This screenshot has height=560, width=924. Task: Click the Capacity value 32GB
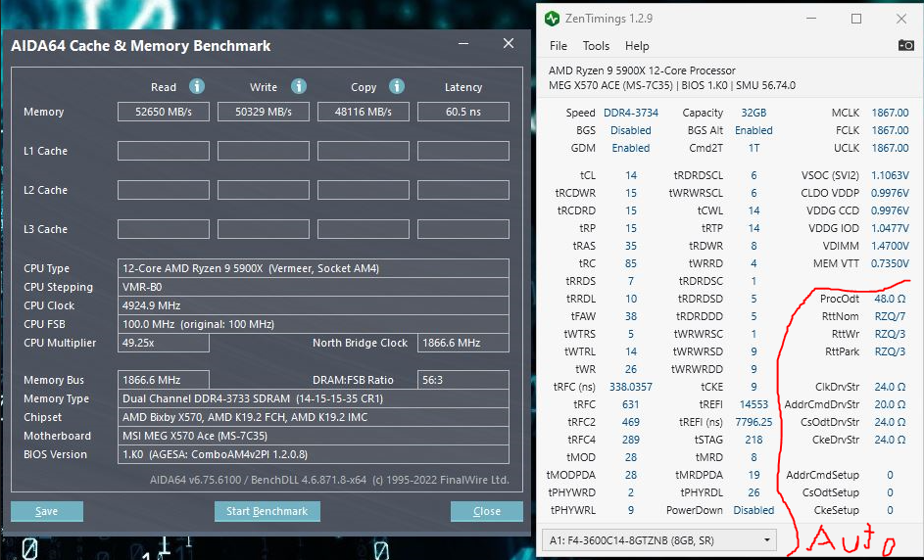click(x=754, y=113)
